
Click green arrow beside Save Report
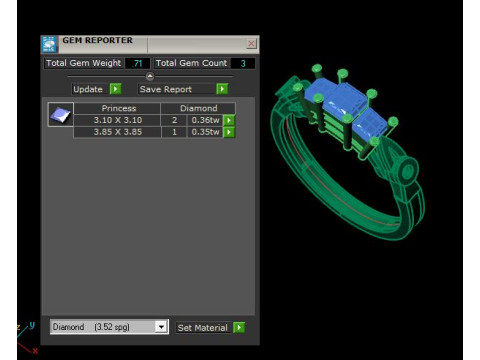click(222, 89)
